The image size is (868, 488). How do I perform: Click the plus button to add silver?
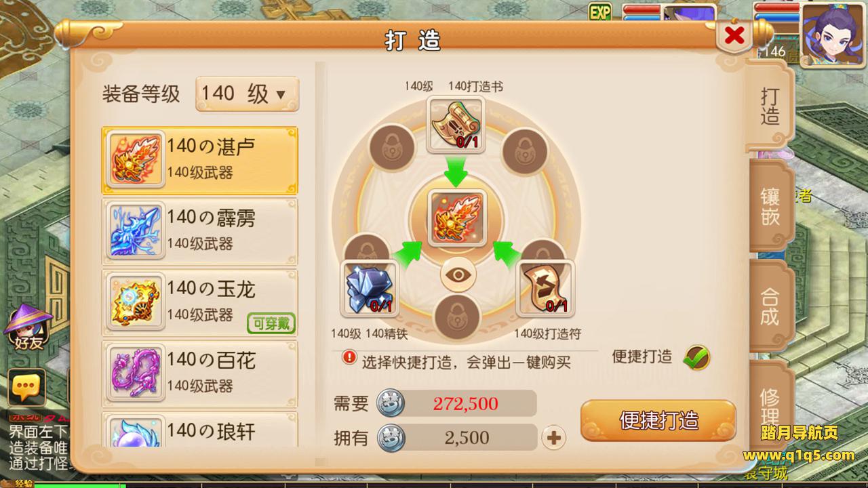[x=554, y=438]
